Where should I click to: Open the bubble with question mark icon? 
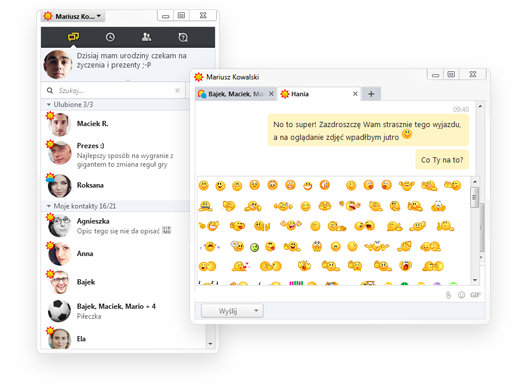[x=183, y=37]
